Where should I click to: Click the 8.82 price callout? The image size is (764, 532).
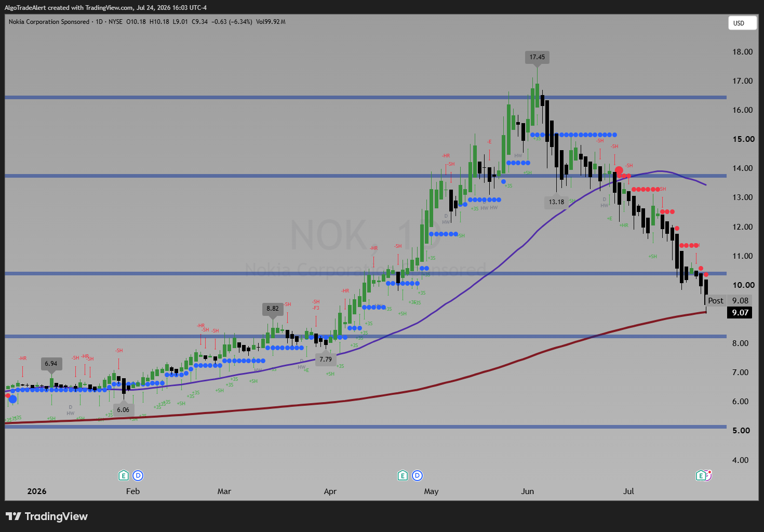point(273,309)
